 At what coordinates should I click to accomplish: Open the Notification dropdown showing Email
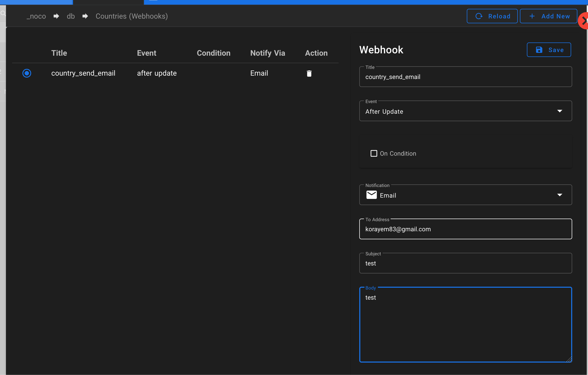point(465,195)
